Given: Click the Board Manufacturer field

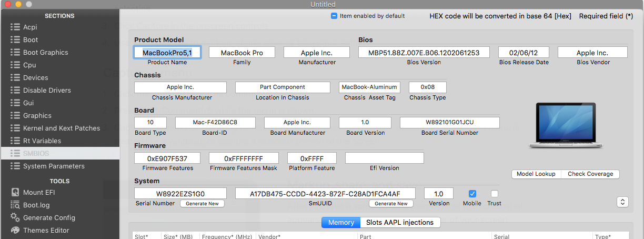Looking at the screenshot, I should point(297,123).
